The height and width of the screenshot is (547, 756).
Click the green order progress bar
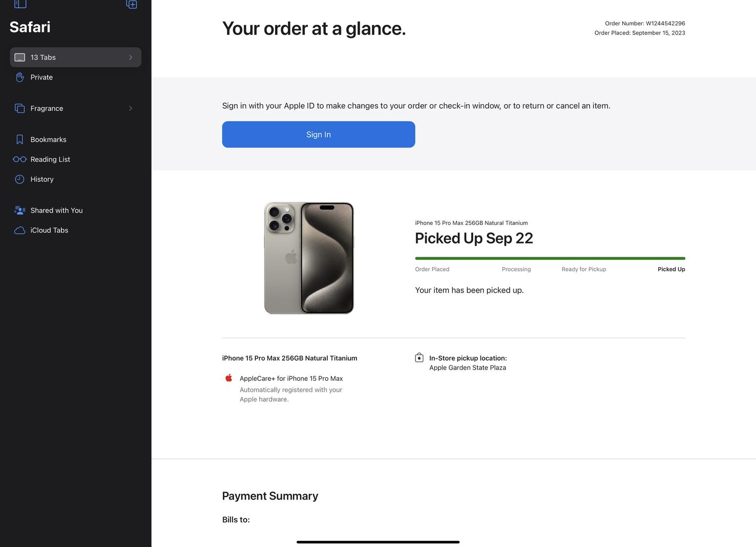tap(550, 258)
